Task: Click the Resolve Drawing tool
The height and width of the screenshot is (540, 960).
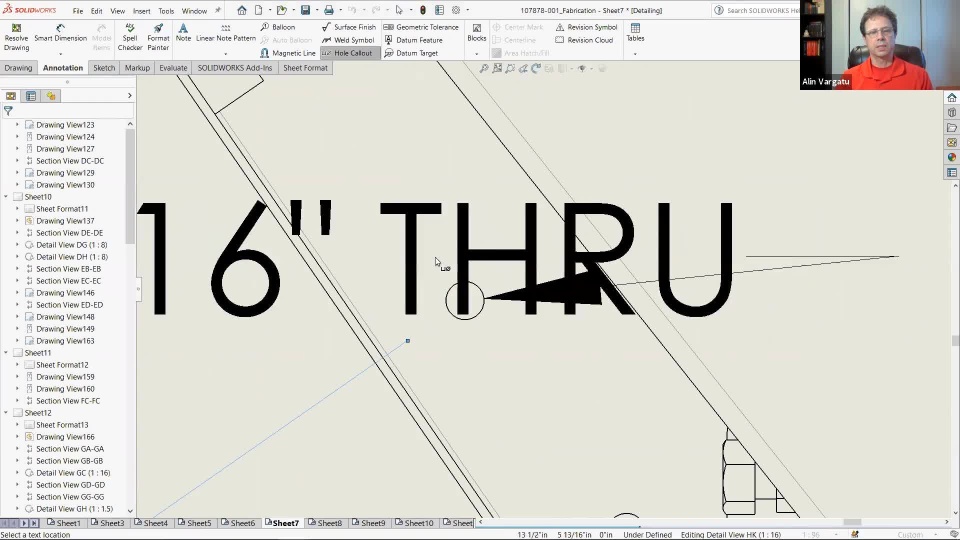Action: point(17,37)
